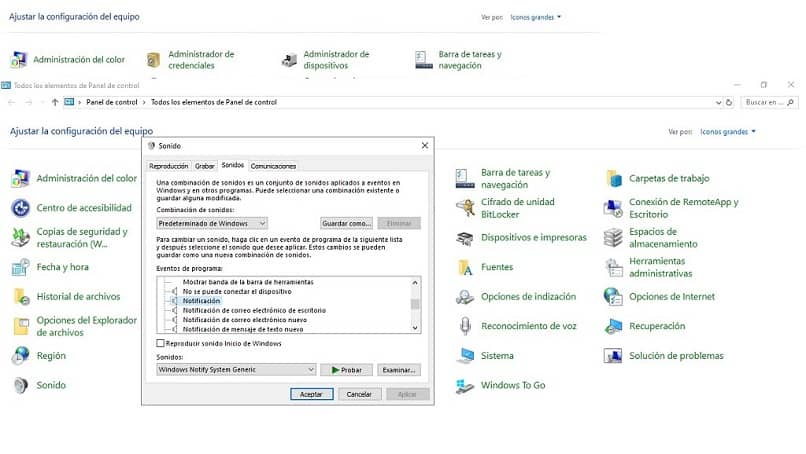The image size is (806, 454).
Task: Open Opciones del Explorador de archivos icon
Action: (x=21, y=326)
